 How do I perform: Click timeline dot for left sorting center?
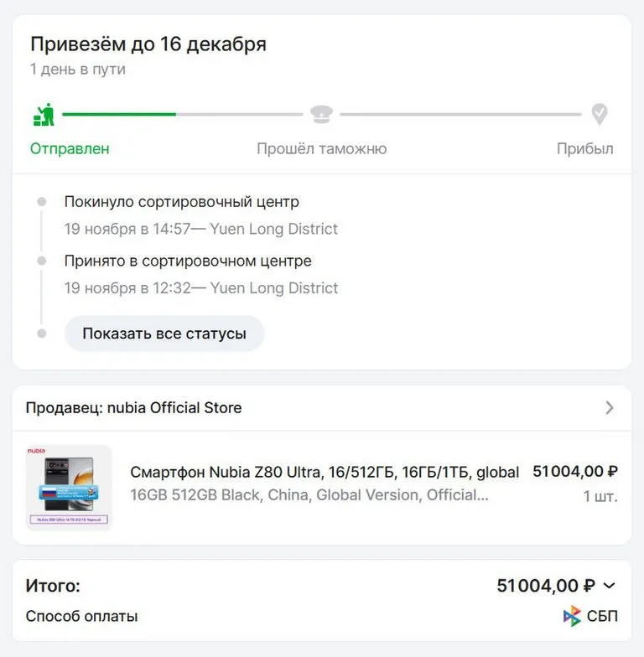pyautogui.click(x=42, y=201)
